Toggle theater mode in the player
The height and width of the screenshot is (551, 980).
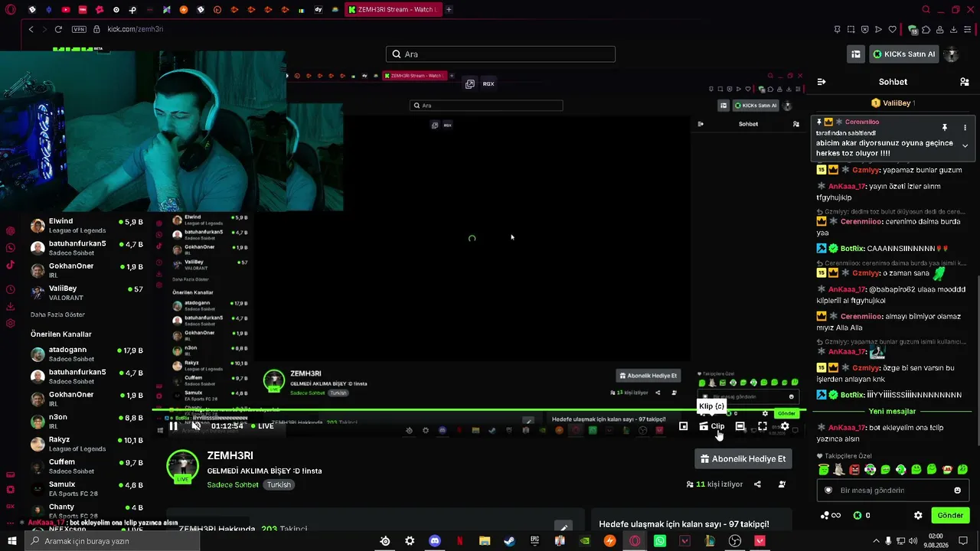tap(740, 426)
